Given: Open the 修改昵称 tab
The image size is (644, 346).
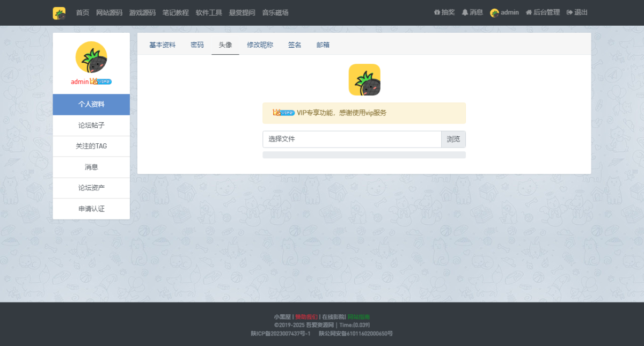Looking at the screenshot, I should pos(260,45).
